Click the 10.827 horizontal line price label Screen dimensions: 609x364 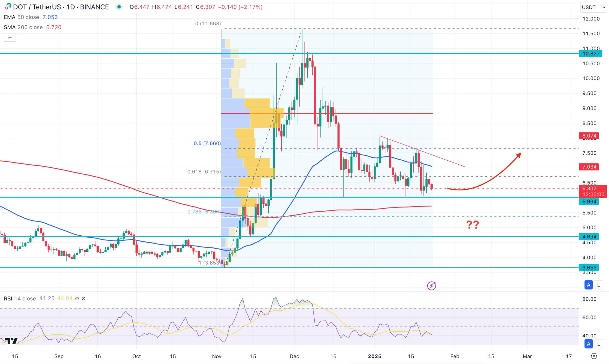(x=591, y=54)
